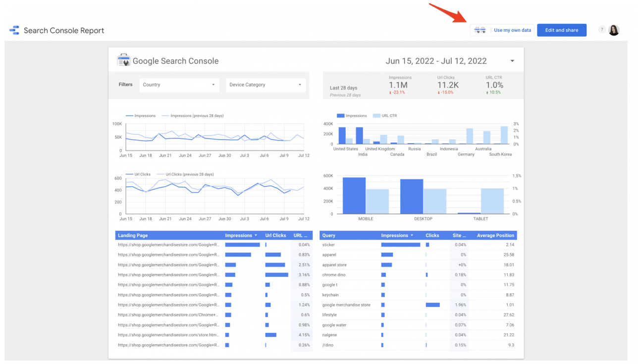
Task: Expand the Device Category filter dropdown
Action: click(266, 85)
